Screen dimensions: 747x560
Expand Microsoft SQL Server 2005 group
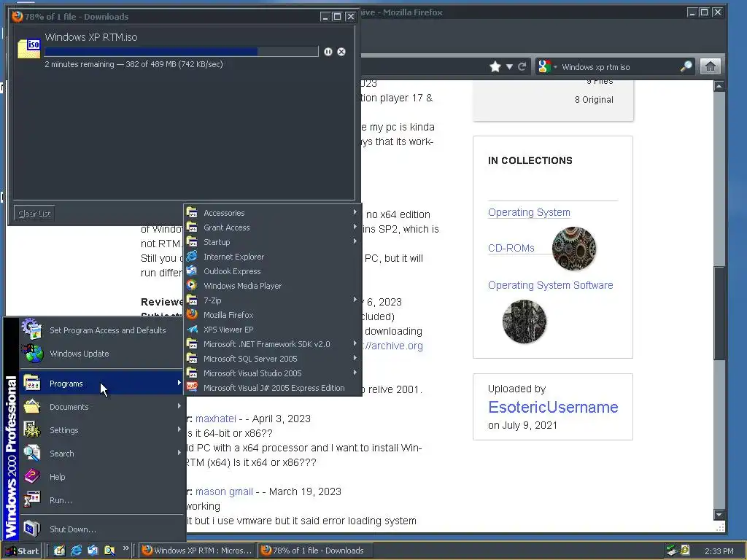[x=273, y=359]
